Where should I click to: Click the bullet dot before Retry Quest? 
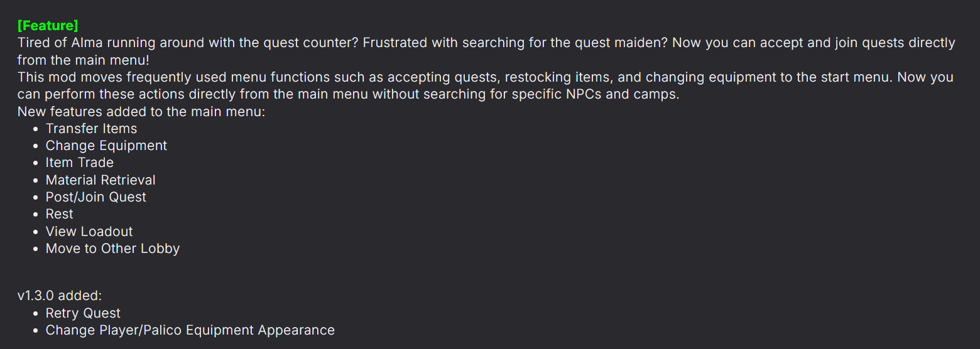[x=36, y=313]
